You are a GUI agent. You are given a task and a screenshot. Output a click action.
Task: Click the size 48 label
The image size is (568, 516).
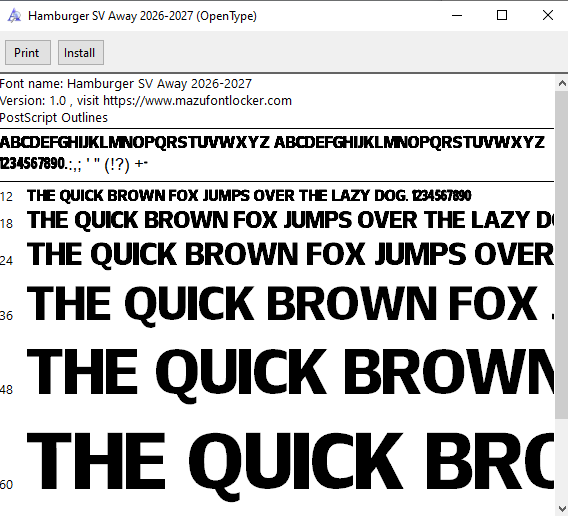(x=7, y=390)
